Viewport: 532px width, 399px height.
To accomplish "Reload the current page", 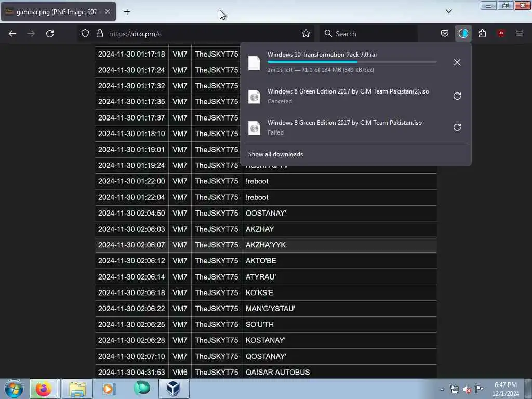I will click(x=50, y=34).
